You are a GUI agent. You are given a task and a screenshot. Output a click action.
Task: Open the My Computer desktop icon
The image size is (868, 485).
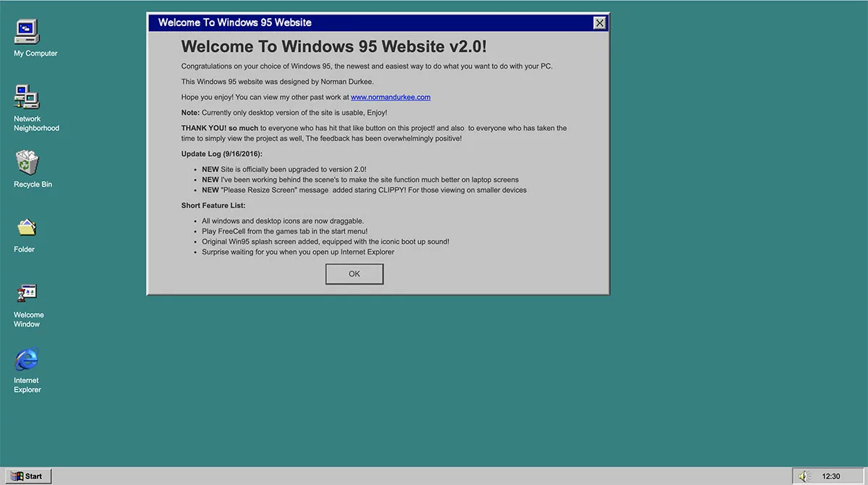(x=27, y=32)
